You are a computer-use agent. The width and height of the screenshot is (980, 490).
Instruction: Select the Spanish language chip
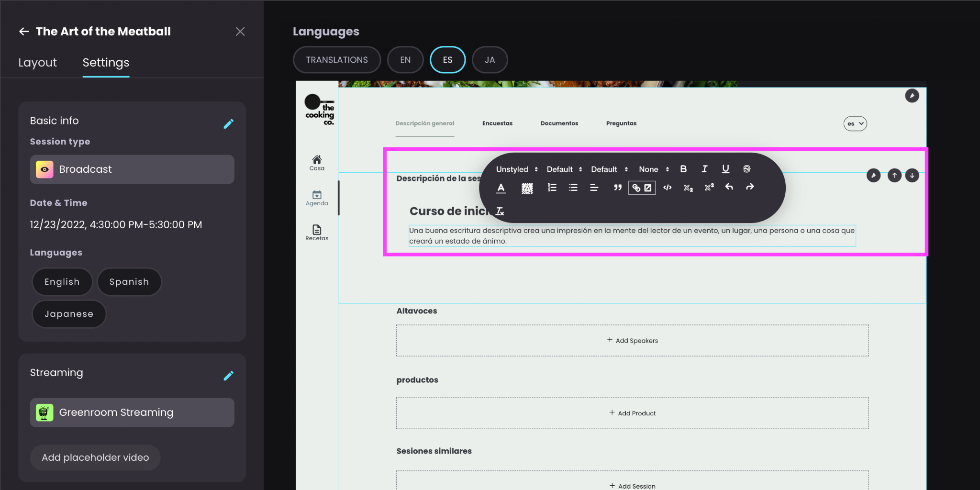point(129,282)
